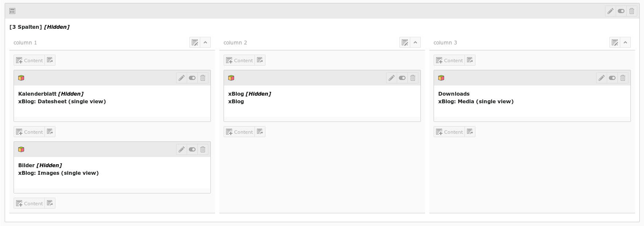Delete the 3 Spalten grid container
The height and width of the screenshot is (226, 644).
pyautogui.click(x=632, y=11)
